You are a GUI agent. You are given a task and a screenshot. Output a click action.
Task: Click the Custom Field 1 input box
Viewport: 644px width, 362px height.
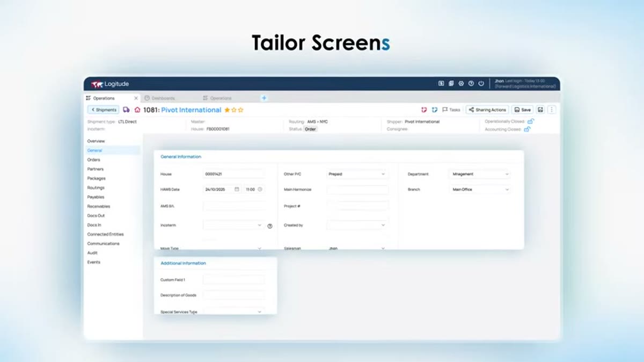tap(234, 280)
